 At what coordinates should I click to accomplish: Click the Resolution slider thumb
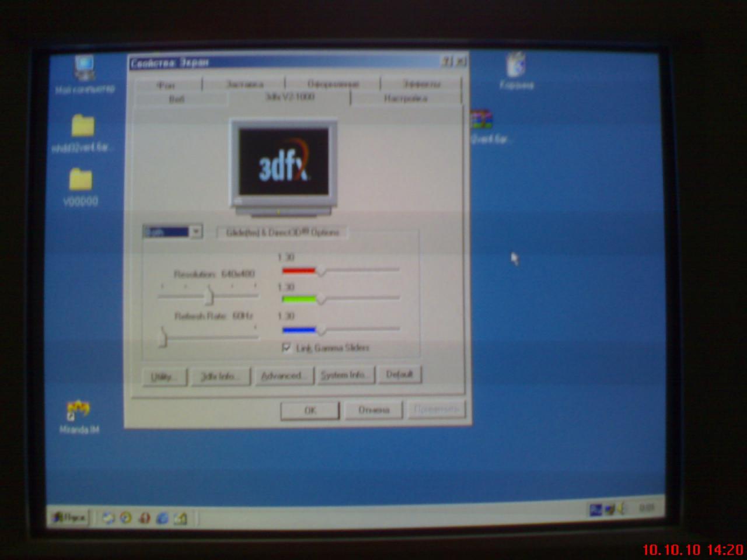click(210, 296)
